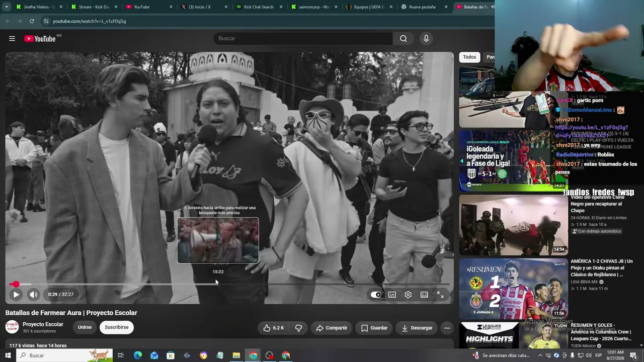The height and width of the screenshot is (362, 644).
Task: Switch to theater mode
Action: click(x=424, y=295)
